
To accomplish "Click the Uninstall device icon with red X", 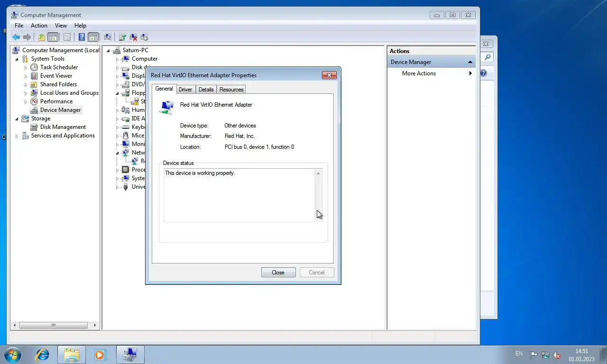I will click(x=133, y=37).
